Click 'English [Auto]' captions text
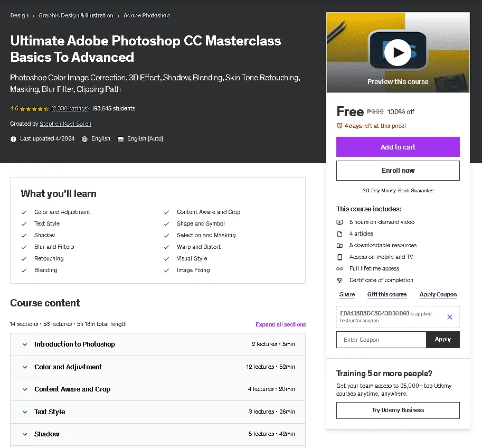Image resolution: width=482 pixels, height=448 pixels. 145,138
